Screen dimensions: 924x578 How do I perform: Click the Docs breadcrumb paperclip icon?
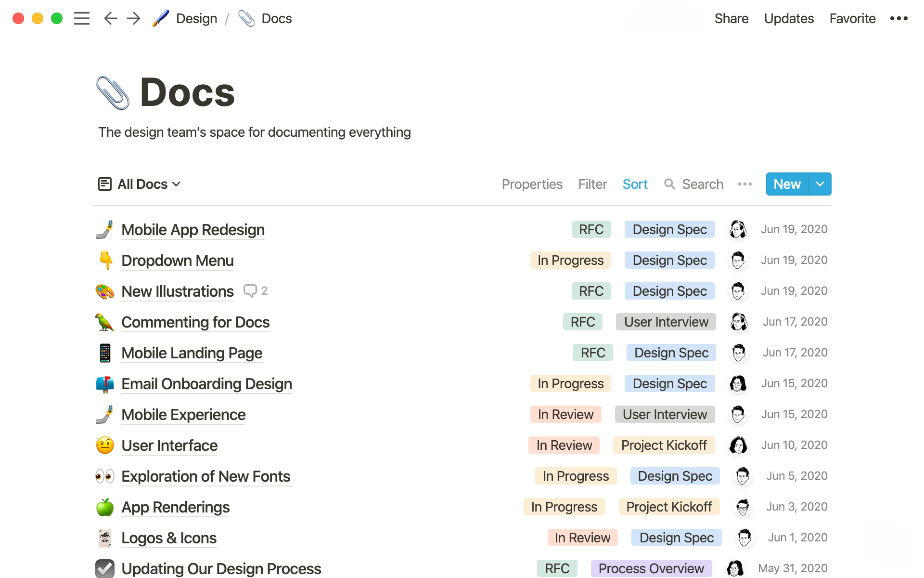click(246, 18)
